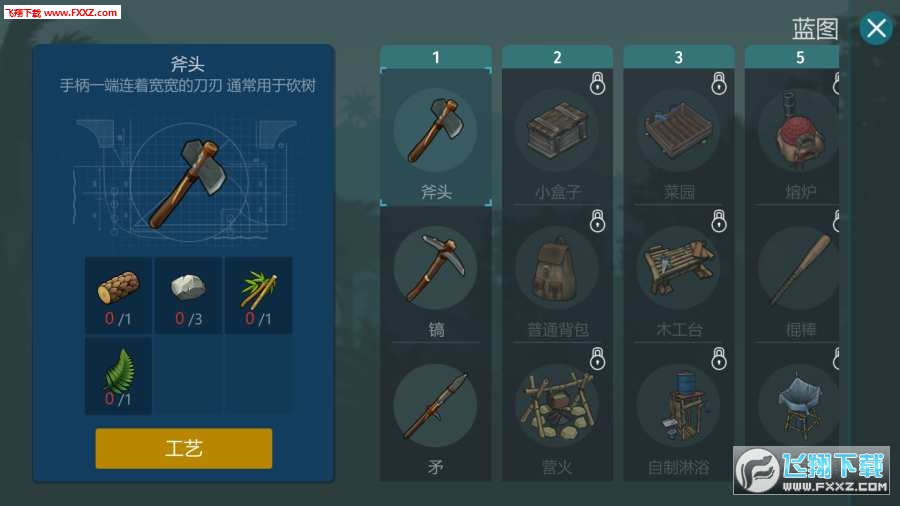Viewport: 900px width, 506px height.
Task: Click the wood log ingredient slot
Action: click(x=118, y=295)
